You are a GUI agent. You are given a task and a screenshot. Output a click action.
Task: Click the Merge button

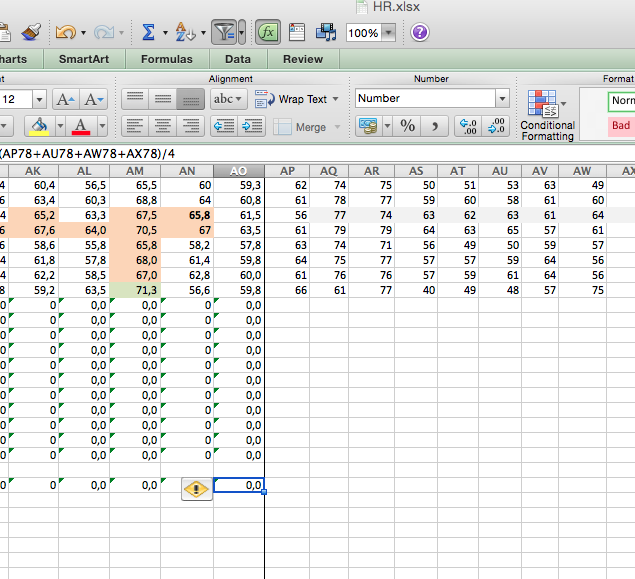pos(300,127)
